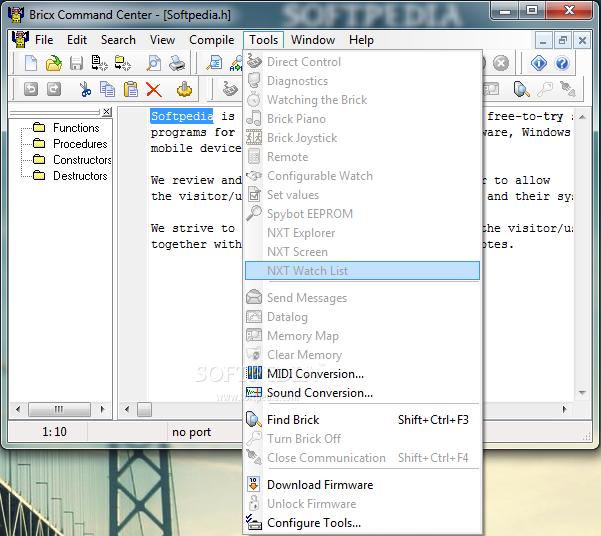The height and width of the screenshot is (536, 601).
Task: Select the Constructors folder in tree
Action: [x=72, y=159]
